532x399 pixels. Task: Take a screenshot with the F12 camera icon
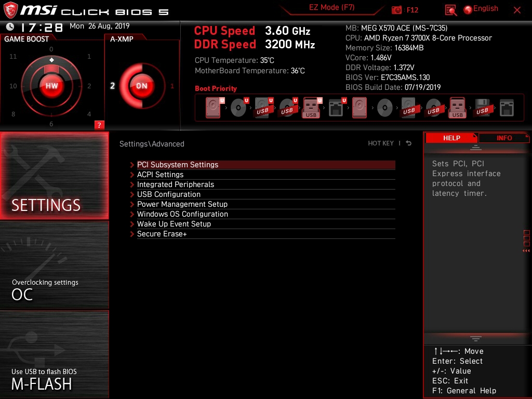(x=396, y=10)
